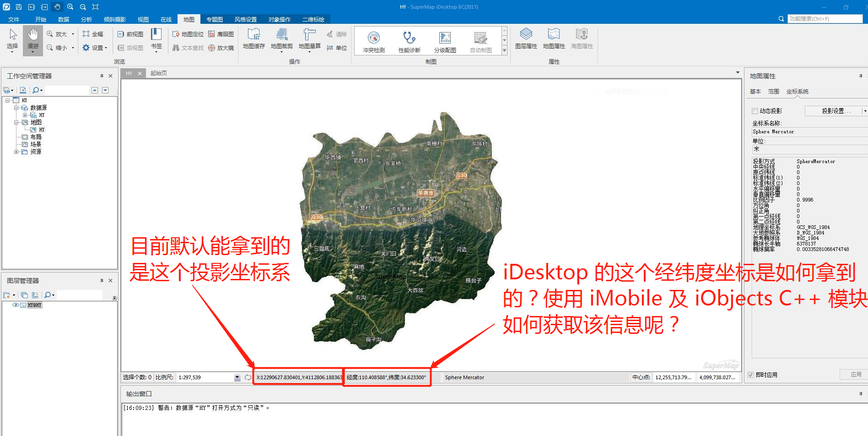
Task: Activate the 放大镜 magnifier tool
Action: tap(221, 48)
